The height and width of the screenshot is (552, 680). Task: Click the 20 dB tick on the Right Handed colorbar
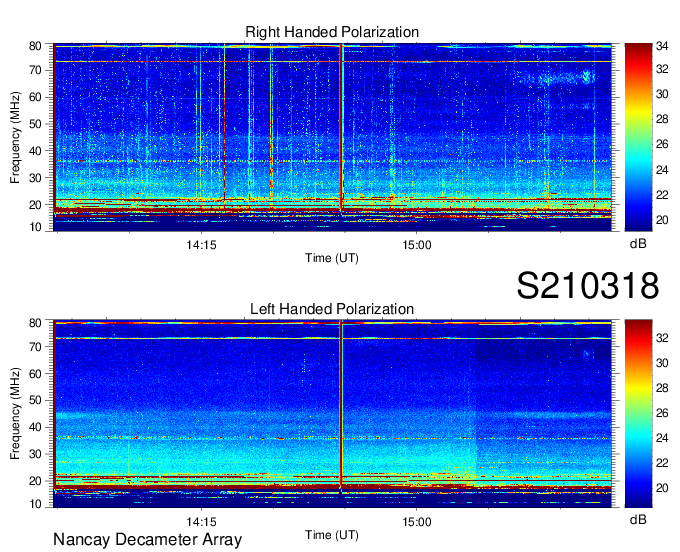(662, 220)
